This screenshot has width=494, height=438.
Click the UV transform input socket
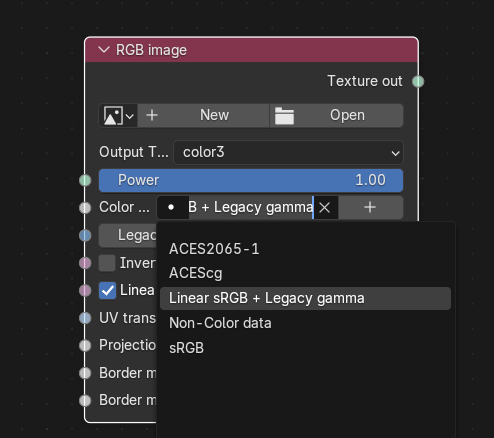pos(85,318)
